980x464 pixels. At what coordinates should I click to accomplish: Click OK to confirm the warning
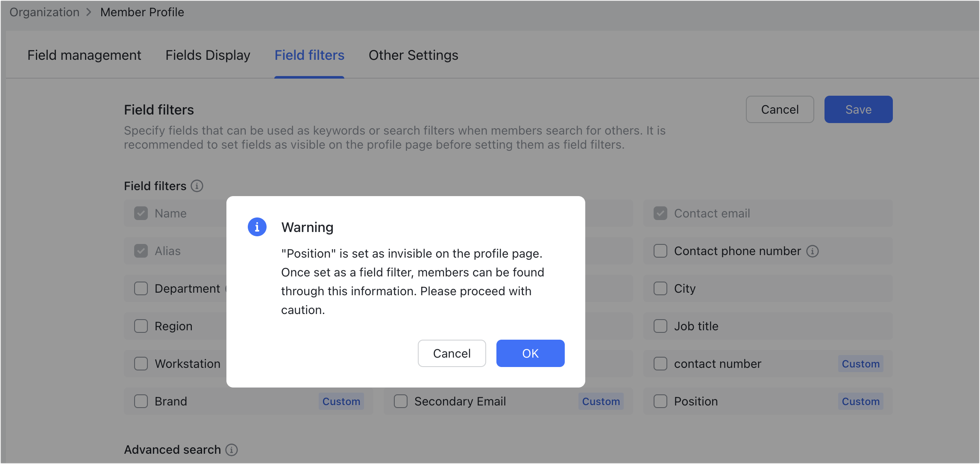click(x=530, y=353)
